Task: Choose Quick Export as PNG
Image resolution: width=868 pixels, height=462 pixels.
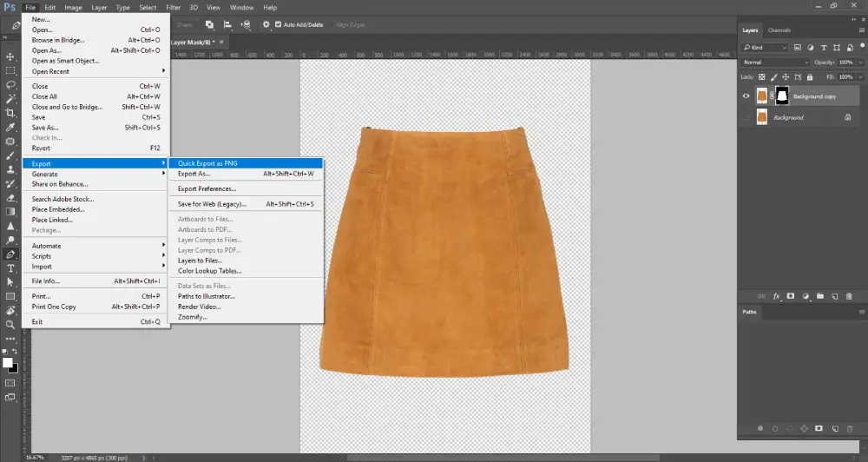Action: tap(246, 163)
